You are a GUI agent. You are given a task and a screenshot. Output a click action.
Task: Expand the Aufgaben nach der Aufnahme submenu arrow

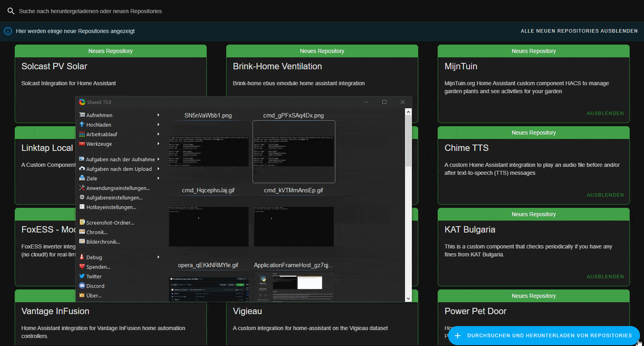click(x=159, y=159)
